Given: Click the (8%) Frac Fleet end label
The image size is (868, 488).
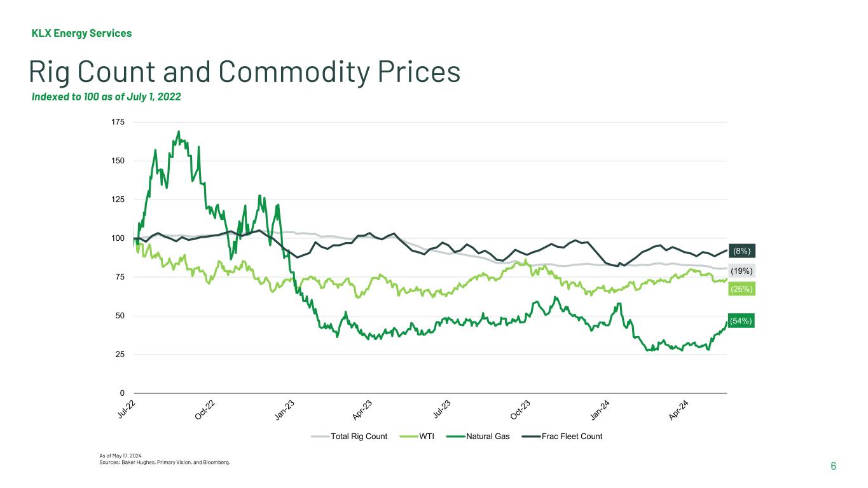Looking at the screenshot, I should [741, 250].
